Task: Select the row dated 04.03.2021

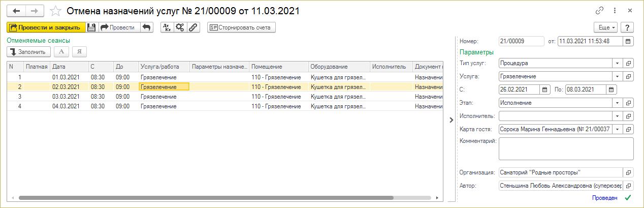Action: click(x=225, y=106)
